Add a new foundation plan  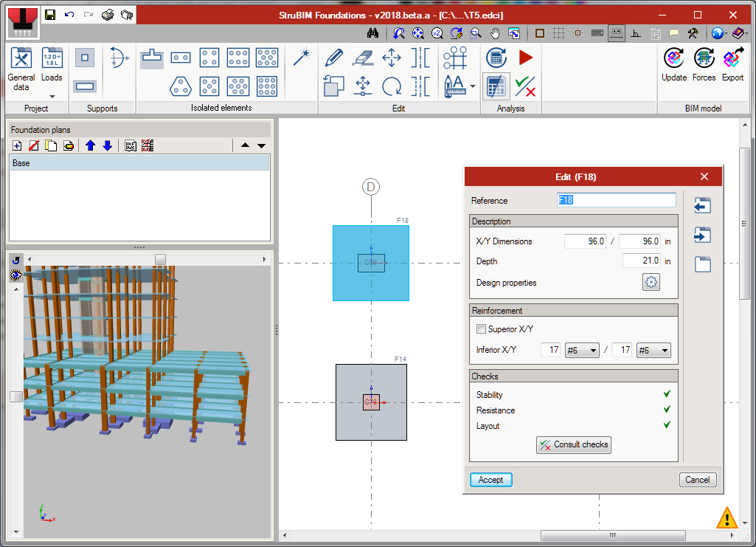pos(17,145)
